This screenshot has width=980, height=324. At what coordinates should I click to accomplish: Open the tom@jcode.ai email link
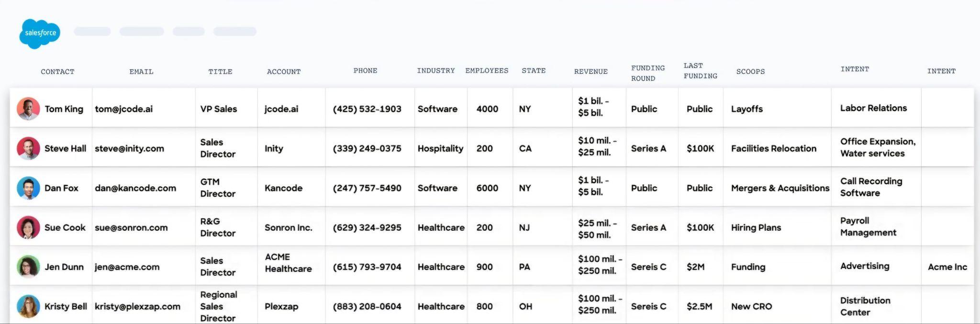click(124, 109)
